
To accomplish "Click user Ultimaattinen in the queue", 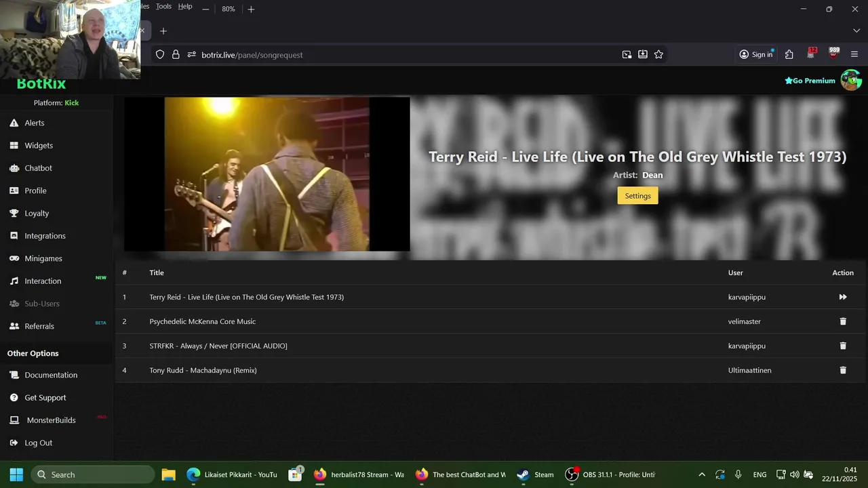I will pos(750,370).
